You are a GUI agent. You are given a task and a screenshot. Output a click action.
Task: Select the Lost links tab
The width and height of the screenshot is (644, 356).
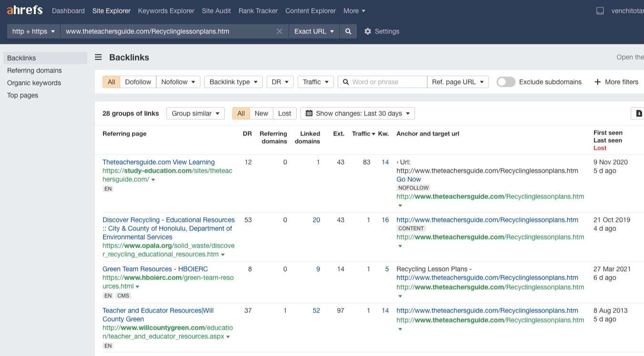pos(285,114)
